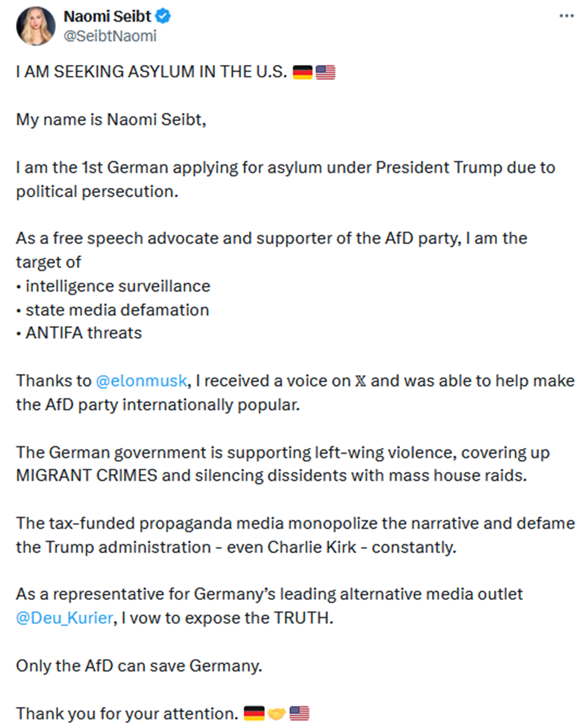
Task: Click the "Thank you for your attention" text
Action: point(127,714)
